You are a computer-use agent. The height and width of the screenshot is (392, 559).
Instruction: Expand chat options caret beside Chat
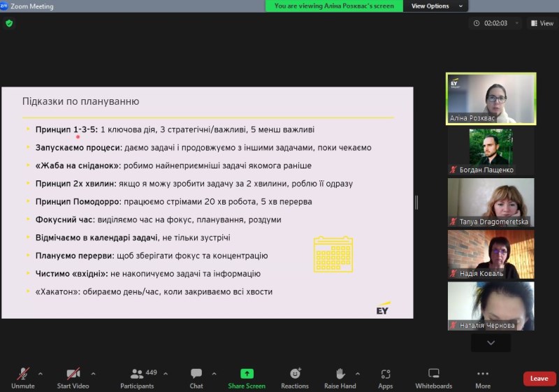pyautogui.click(x=214, y=374)
